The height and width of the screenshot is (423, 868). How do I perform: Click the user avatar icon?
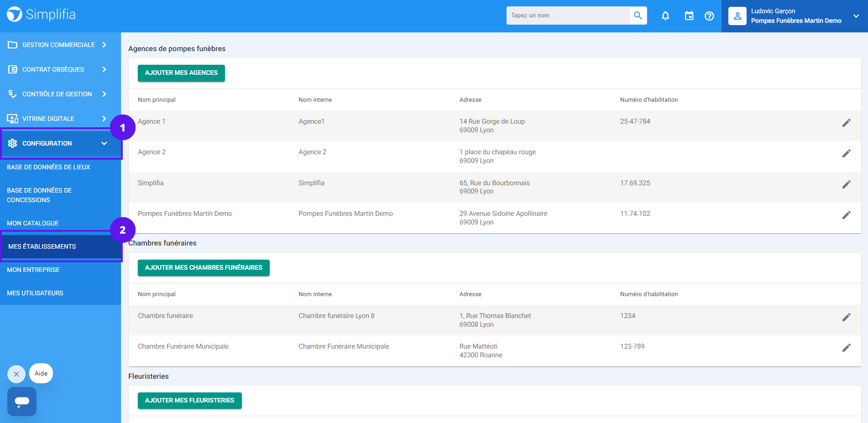click(737, 16)
